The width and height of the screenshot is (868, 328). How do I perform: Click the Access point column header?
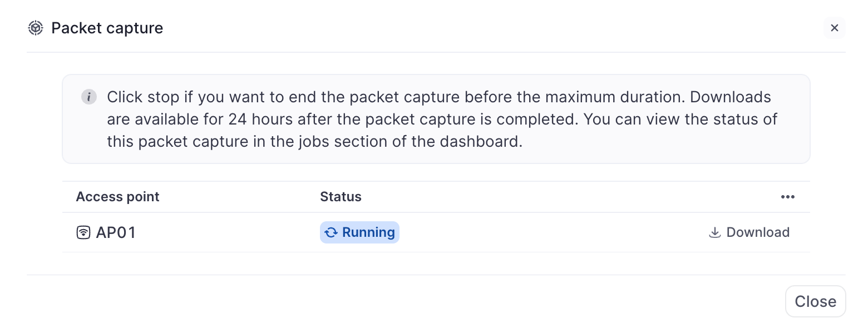pyautogui.click(x=118, y=197)
